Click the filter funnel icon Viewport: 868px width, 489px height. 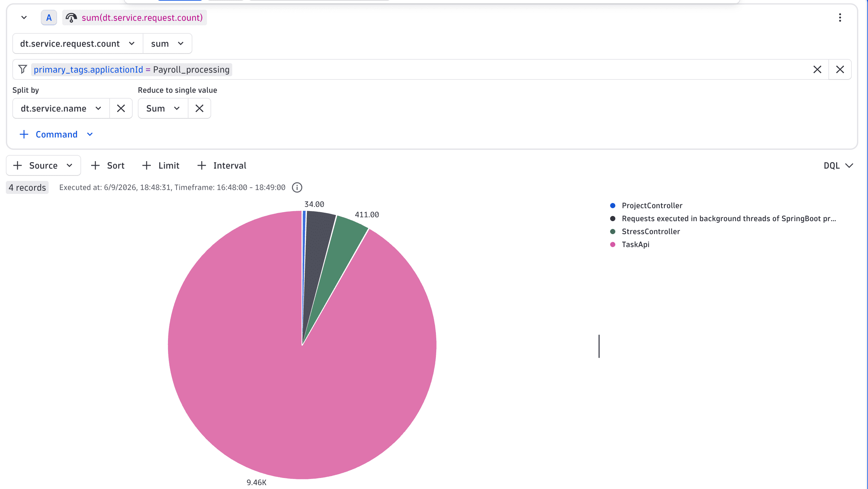[x=23, y=69]
